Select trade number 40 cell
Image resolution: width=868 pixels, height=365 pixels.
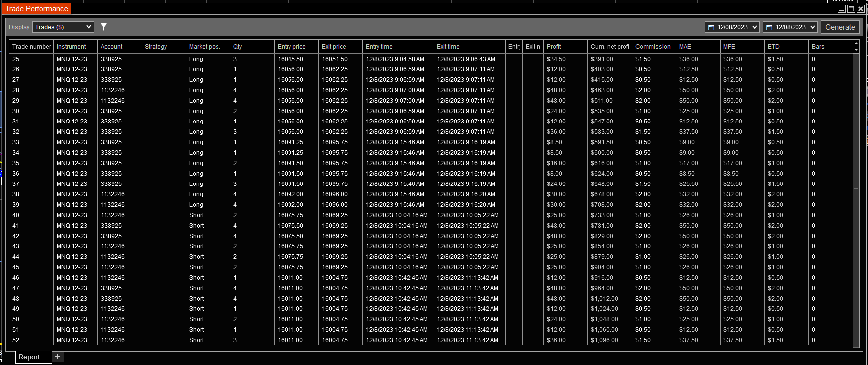pyautogui.click(x=31, y=215)
